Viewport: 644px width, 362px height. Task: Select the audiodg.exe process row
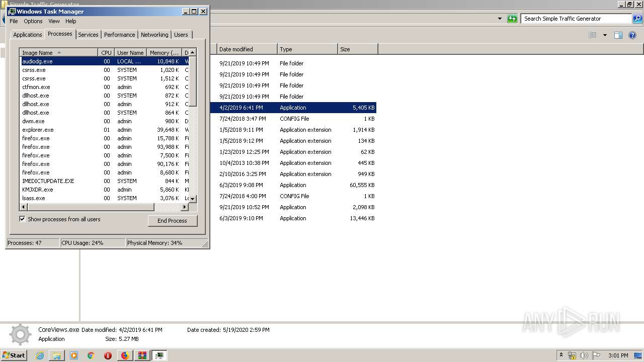coord(105,61)
